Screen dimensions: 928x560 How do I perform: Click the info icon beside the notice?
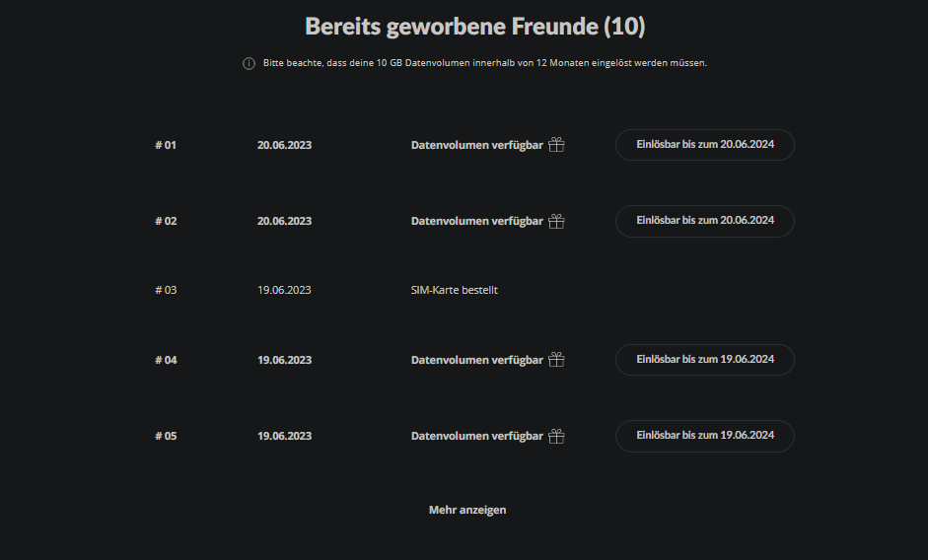click(249, 63)
